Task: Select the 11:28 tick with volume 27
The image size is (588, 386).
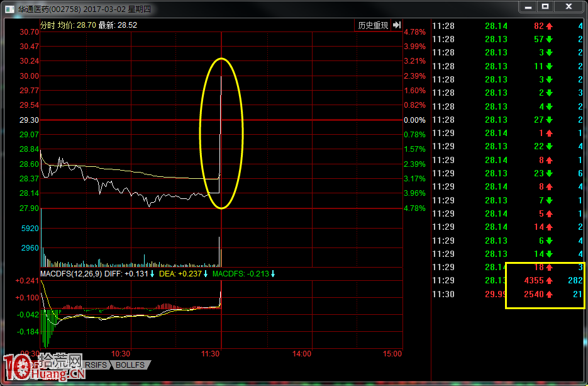Action: pos(508,120)
